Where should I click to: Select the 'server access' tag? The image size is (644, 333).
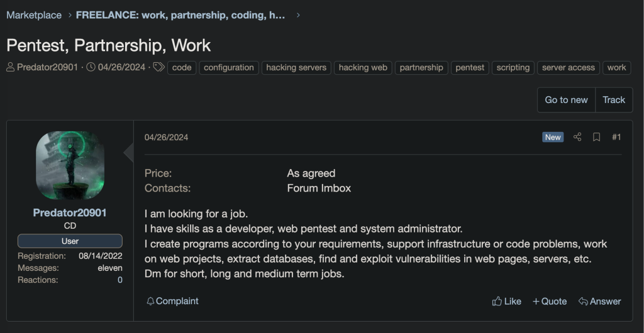(x=569, y=68)
